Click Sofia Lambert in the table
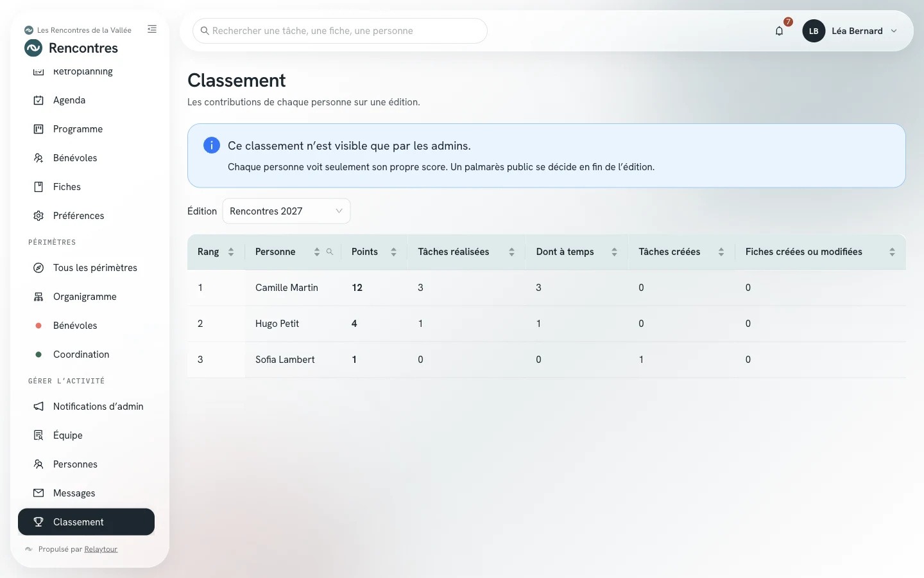This screenshot has width=924, height=578. [285, 360]
